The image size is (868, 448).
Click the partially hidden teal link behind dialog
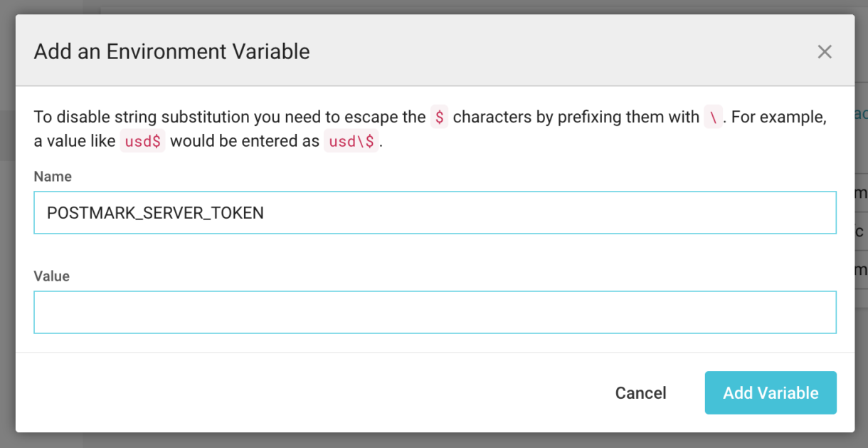pyautogui.click(x=860, y=114)
